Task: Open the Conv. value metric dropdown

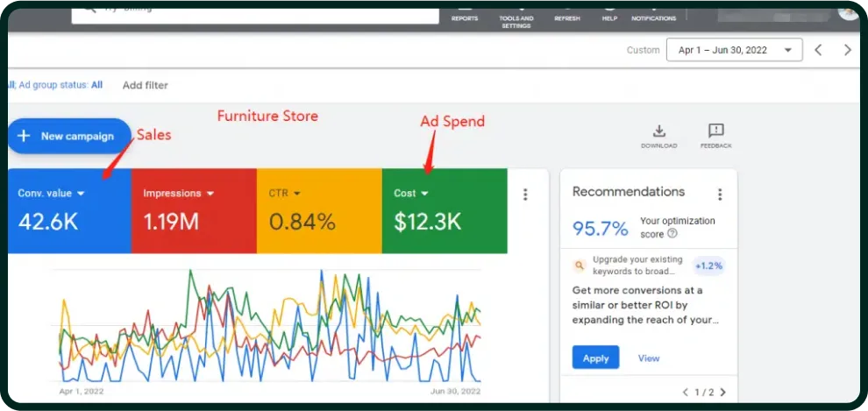Action: [x=51, y=194]
